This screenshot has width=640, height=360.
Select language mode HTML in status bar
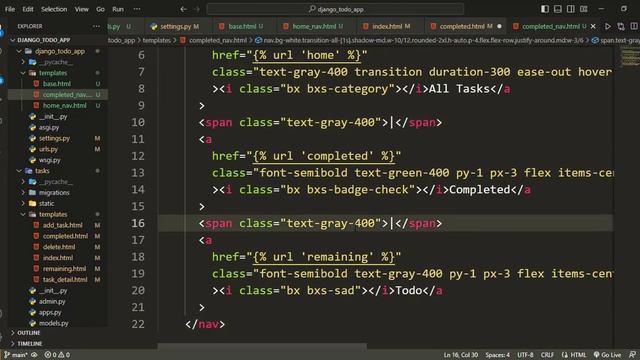point(574,355)
